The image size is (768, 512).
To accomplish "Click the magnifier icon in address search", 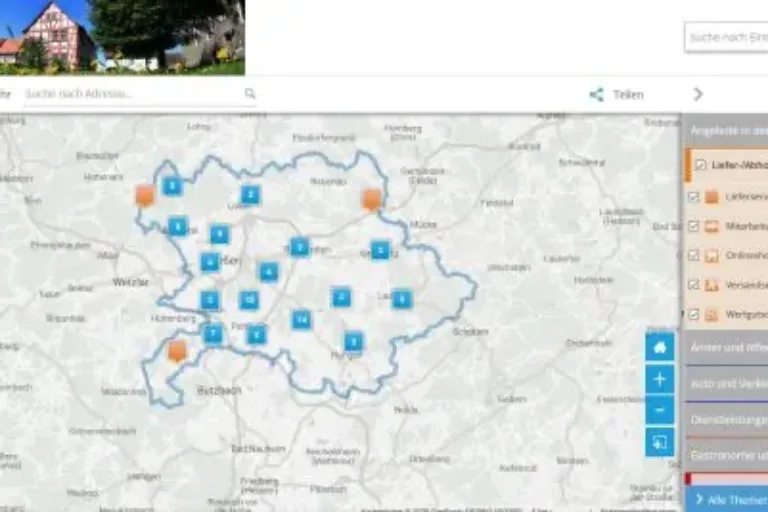I will pos(250,94).
